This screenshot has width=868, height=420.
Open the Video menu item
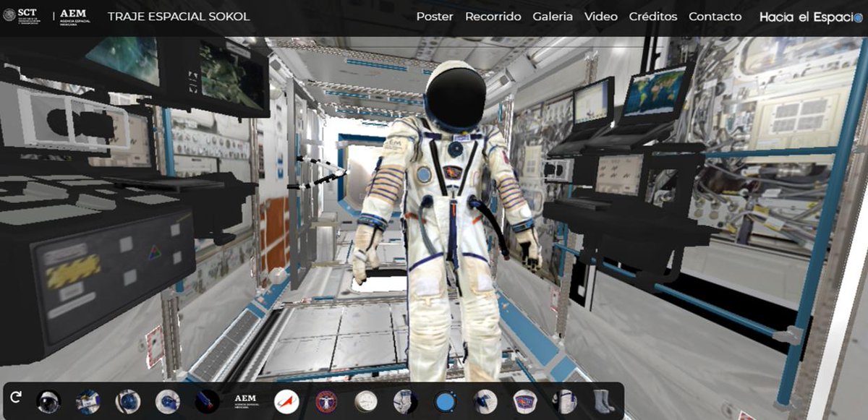tap(601, 17)
